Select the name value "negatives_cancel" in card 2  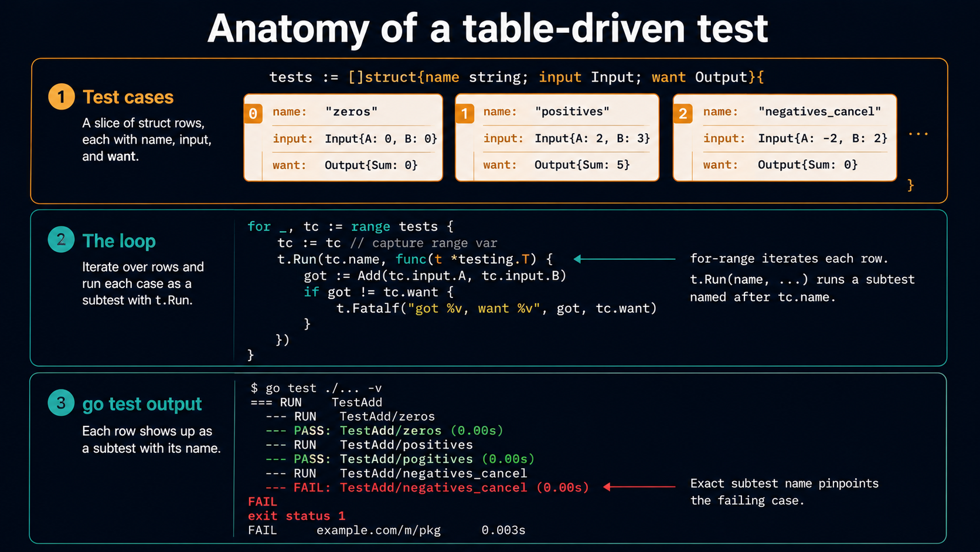(x=819, y=111)
